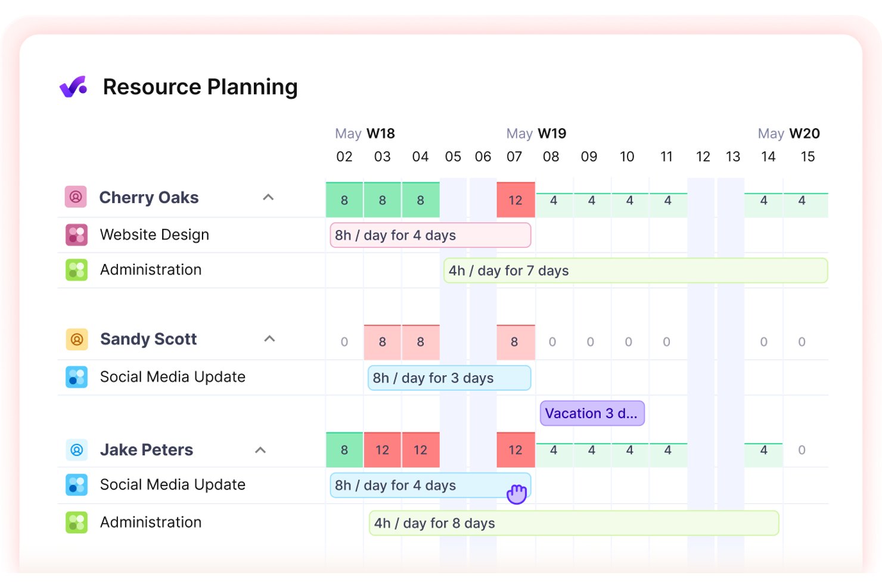Click Jake's red 12 cell on May 04
882x588 pixels.
tap(421, 450)
